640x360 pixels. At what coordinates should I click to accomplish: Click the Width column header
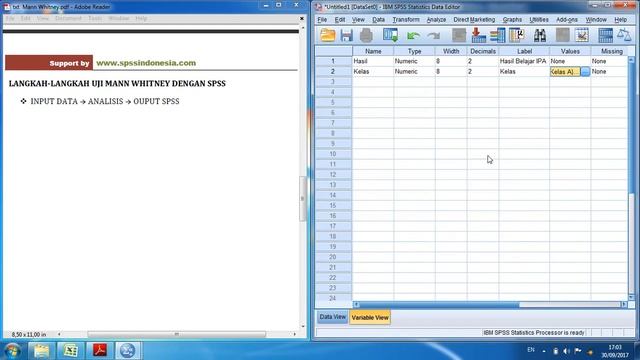[451, 51]
